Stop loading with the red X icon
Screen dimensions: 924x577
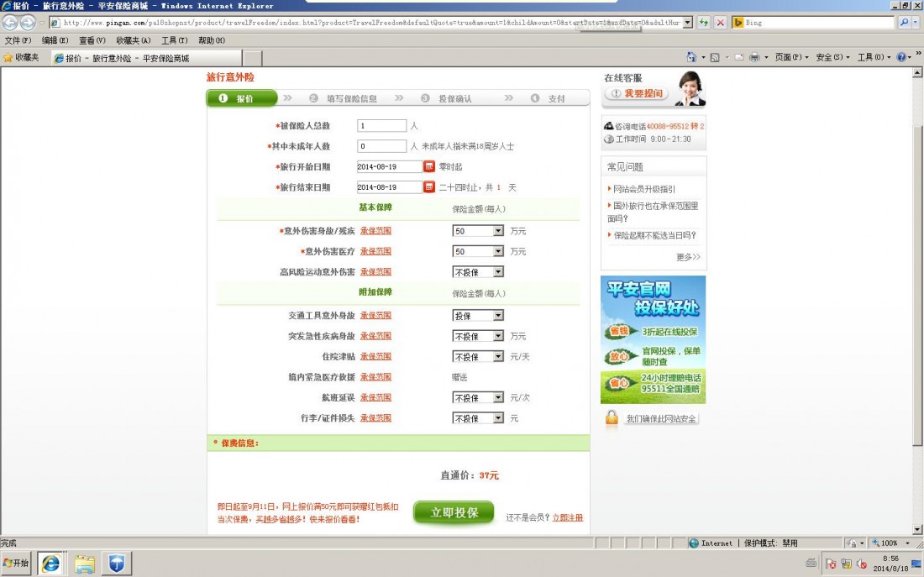click(x=720, y=23)
